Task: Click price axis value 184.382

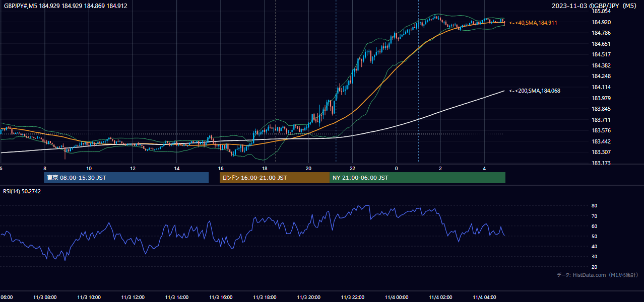Action: (601, 65)
